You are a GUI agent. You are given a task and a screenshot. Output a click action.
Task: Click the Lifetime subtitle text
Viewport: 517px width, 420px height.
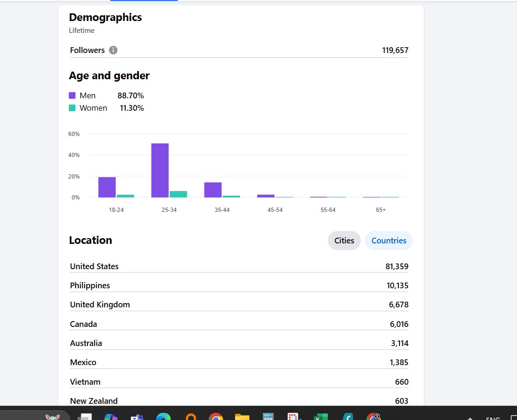(x=82, y=30)
